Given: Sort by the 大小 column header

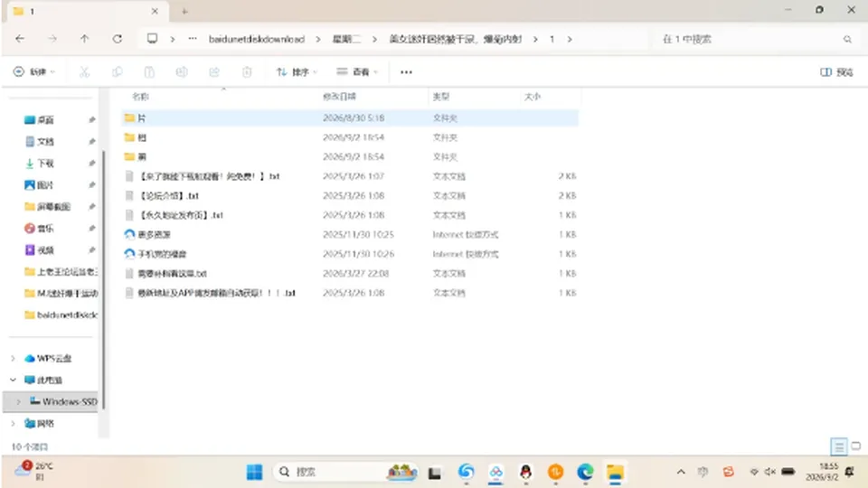Looking at the screenshot, I should pos(532,97).
